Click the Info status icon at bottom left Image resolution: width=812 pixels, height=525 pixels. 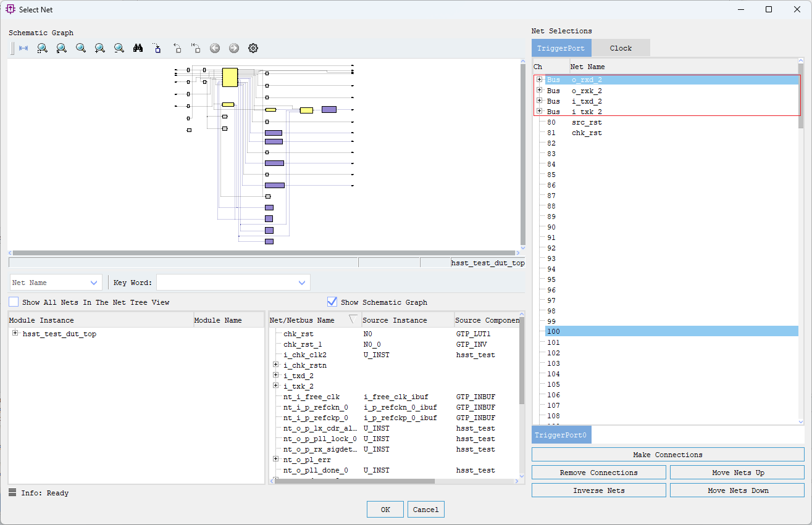click(11, 492)
